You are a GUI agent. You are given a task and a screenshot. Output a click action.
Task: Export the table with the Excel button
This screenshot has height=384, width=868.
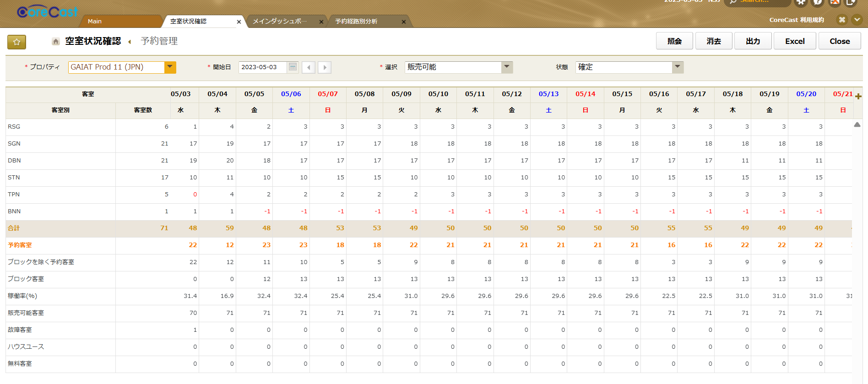tap(794, 41)
